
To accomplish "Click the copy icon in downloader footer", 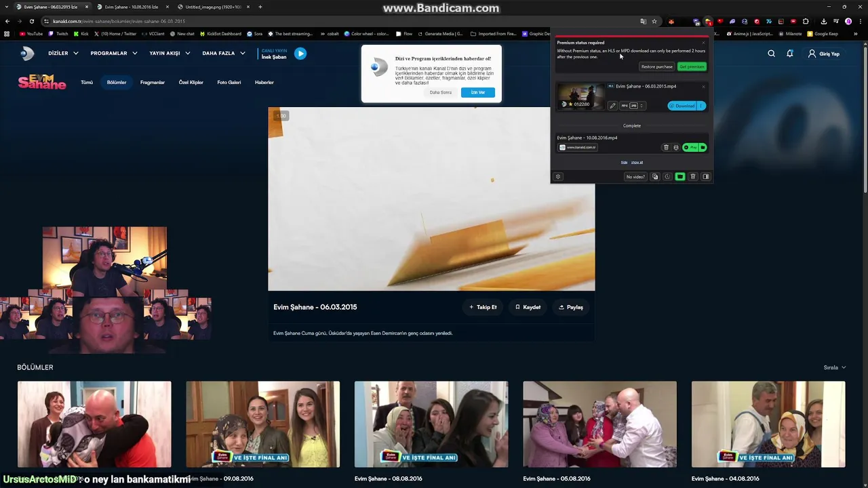I will 655,177.
